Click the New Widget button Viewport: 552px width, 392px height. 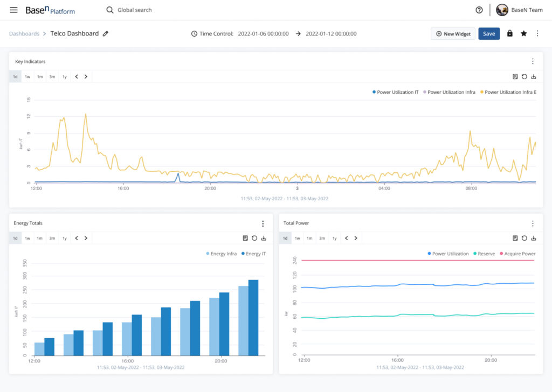pos(453,34)
